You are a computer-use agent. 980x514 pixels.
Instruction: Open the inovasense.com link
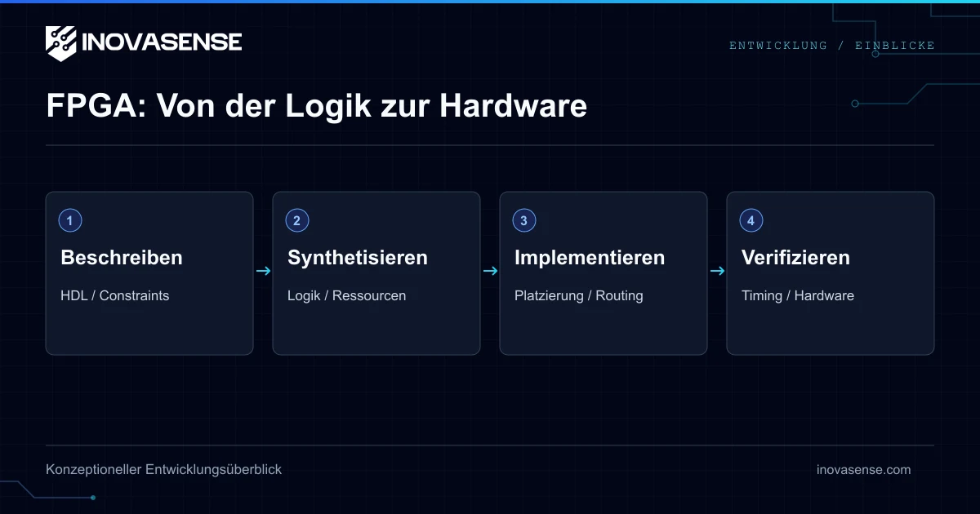click(864, 470)
